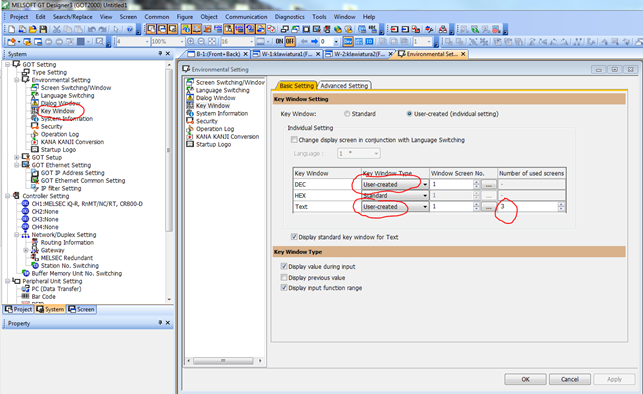Select Screen Switching/Window in system tree

pos(76,88)
